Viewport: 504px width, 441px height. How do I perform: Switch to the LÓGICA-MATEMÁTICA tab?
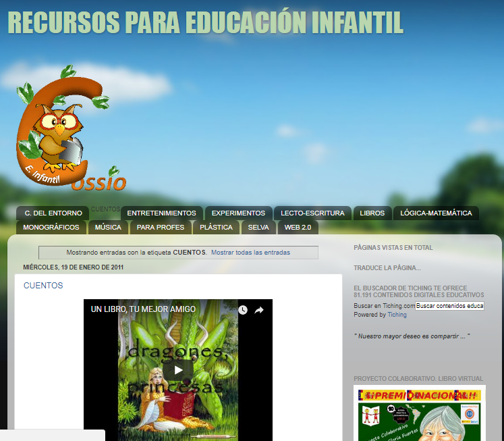pyautogui.click(x=436, y=213)
